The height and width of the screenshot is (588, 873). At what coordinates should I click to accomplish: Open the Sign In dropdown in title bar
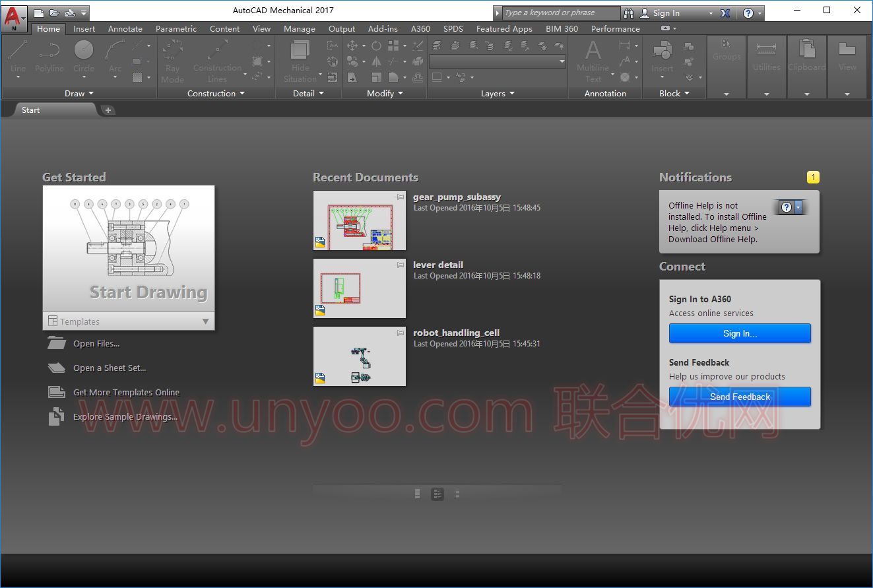click(711, 13)
